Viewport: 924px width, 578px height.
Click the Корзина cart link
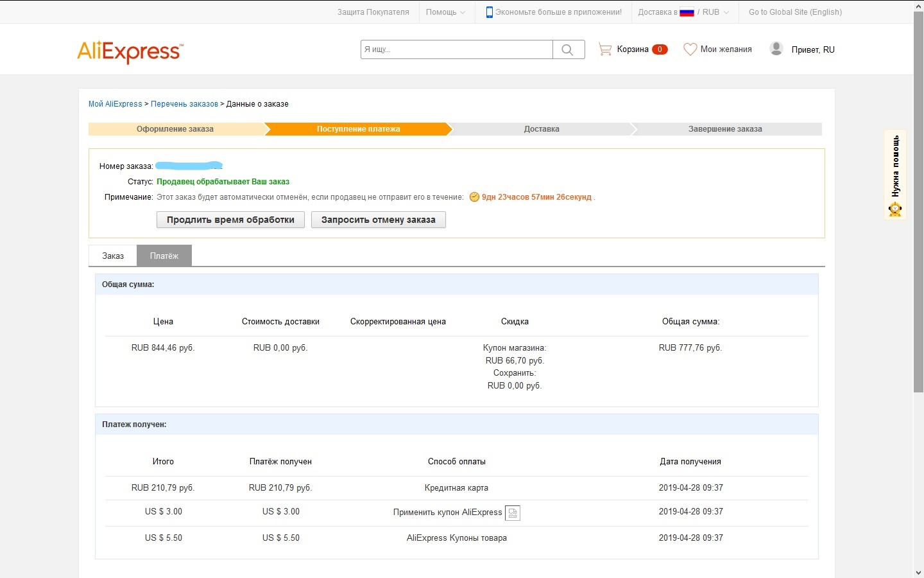[x=633, y=49]
